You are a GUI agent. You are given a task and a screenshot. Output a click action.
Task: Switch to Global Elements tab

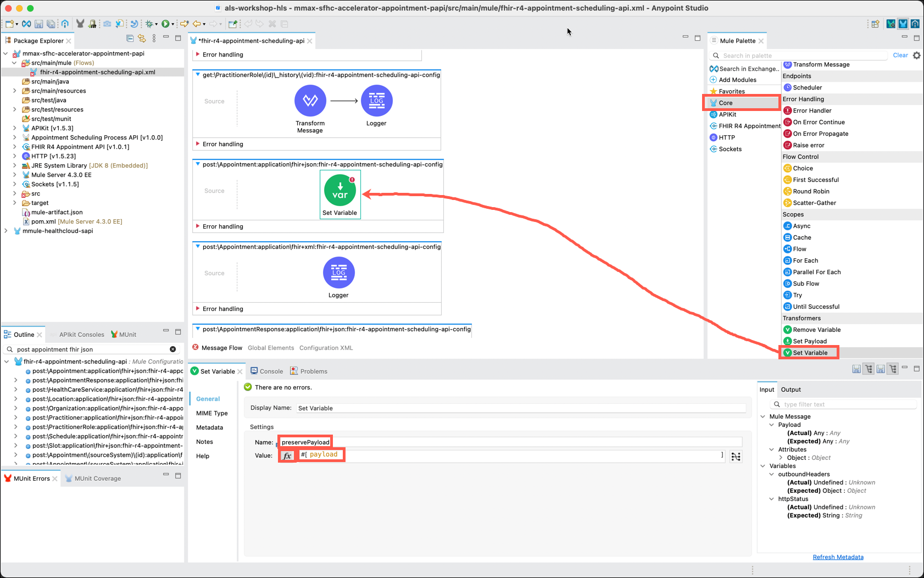tap(271, 348)
